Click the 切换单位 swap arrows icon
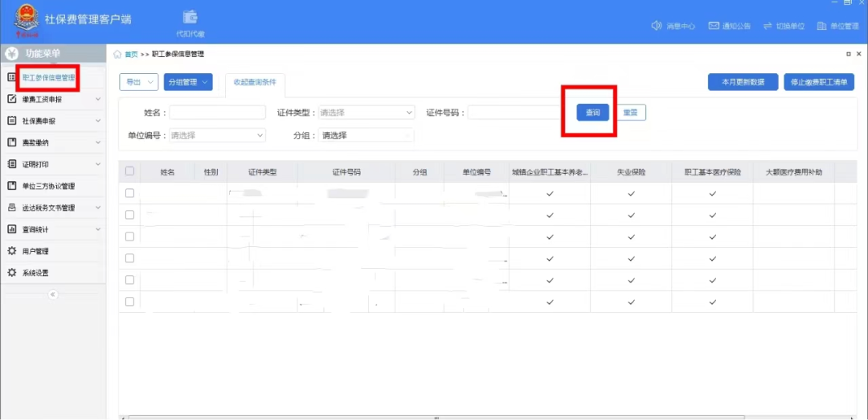The height and width of the screenshot is (420, 868). pyautogui.click(x=768, y=26)
